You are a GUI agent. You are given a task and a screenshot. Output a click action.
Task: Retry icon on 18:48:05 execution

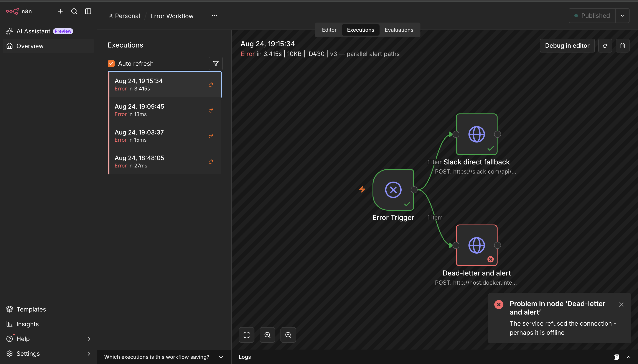click(x=211, y=162)
